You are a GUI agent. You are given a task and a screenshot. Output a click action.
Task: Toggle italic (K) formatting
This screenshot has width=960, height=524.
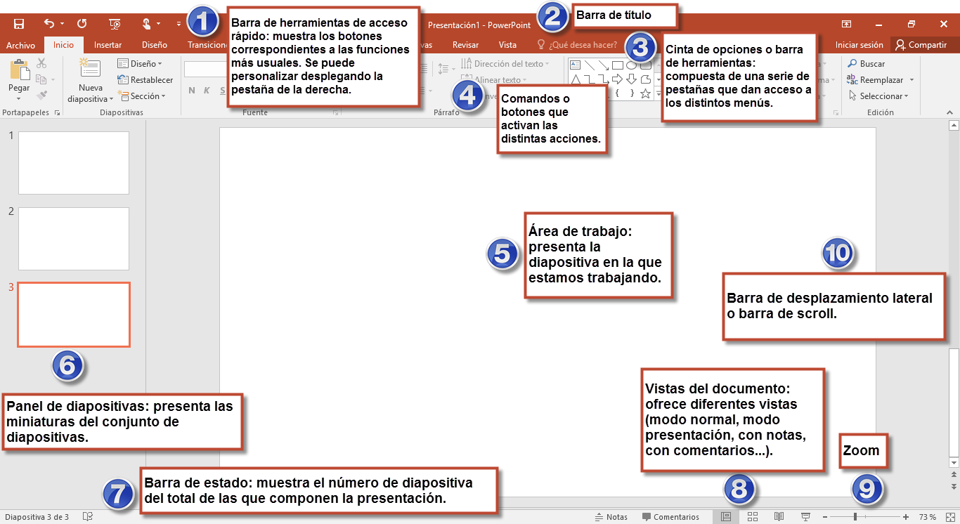coord(207,91)
